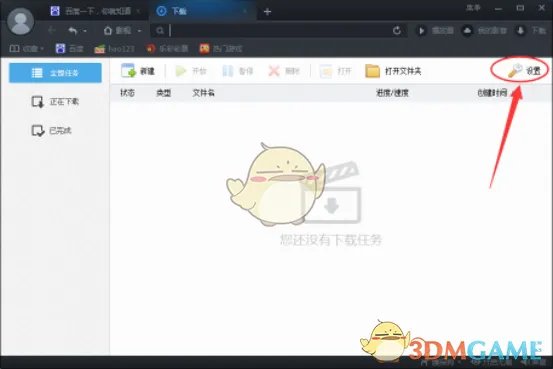Close the first browser tab
Screen dimensions: 553x369
click(138, 11)
